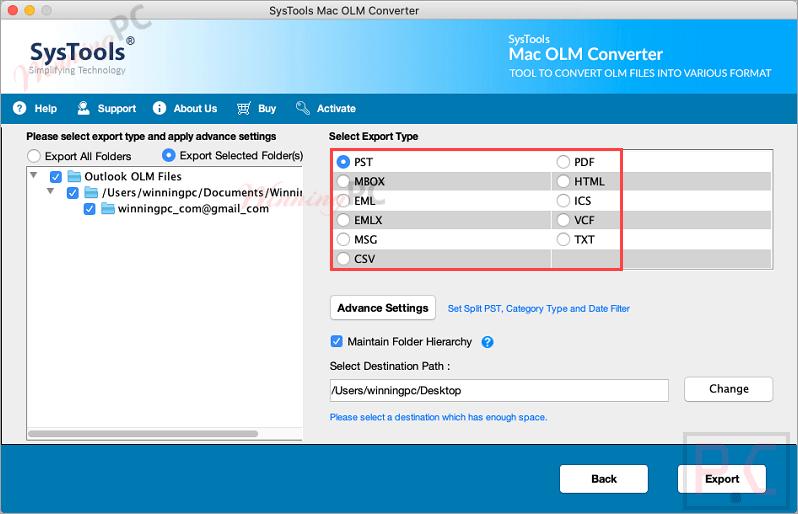Uncheck the Outlook OLM Files checkbox

[x=56, y=177]
